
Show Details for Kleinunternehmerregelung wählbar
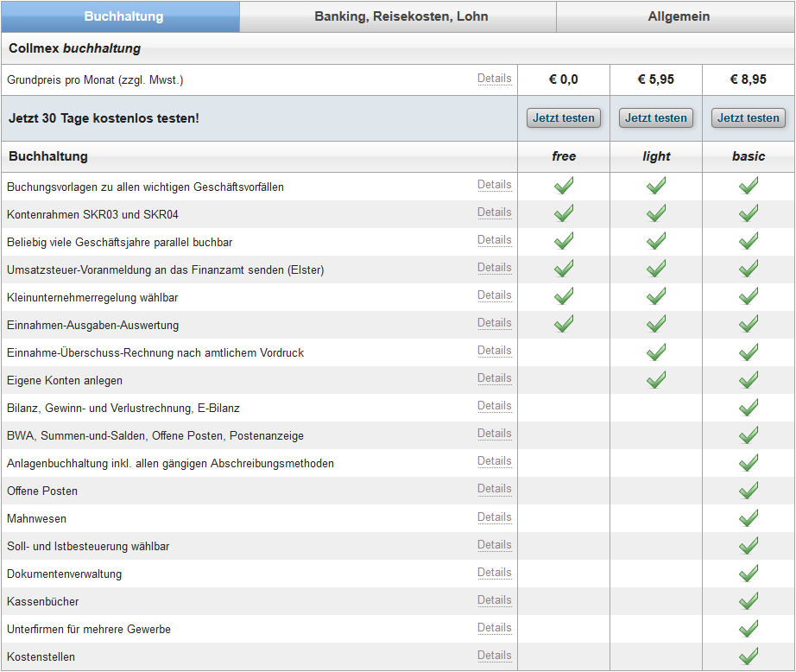pos(495,295)
